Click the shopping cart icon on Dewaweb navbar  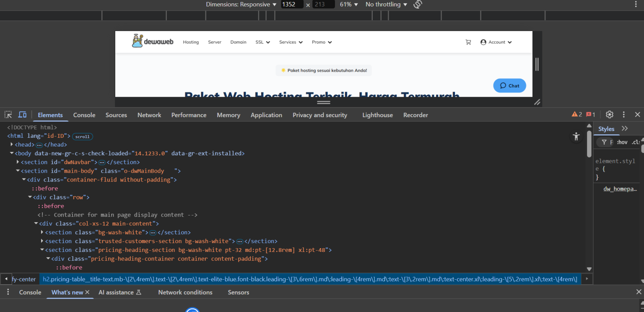(x=468, y=42)
